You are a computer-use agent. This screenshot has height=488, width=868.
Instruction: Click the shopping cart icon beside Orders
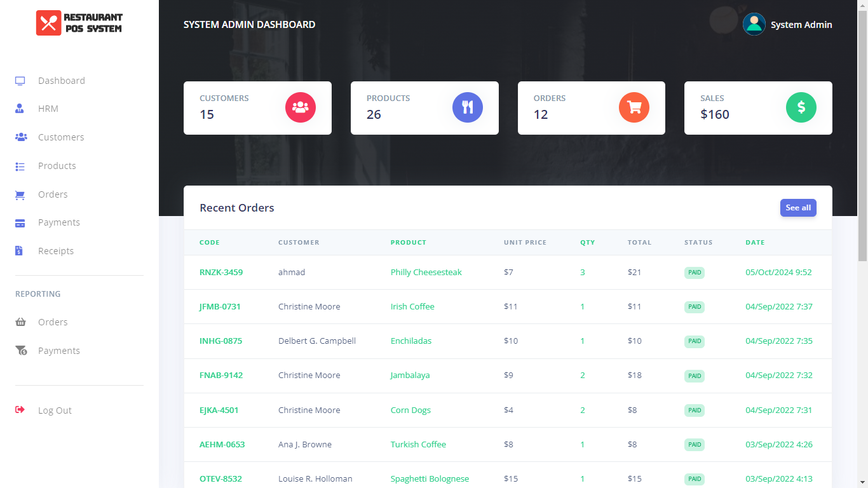(x=20, y=195)
